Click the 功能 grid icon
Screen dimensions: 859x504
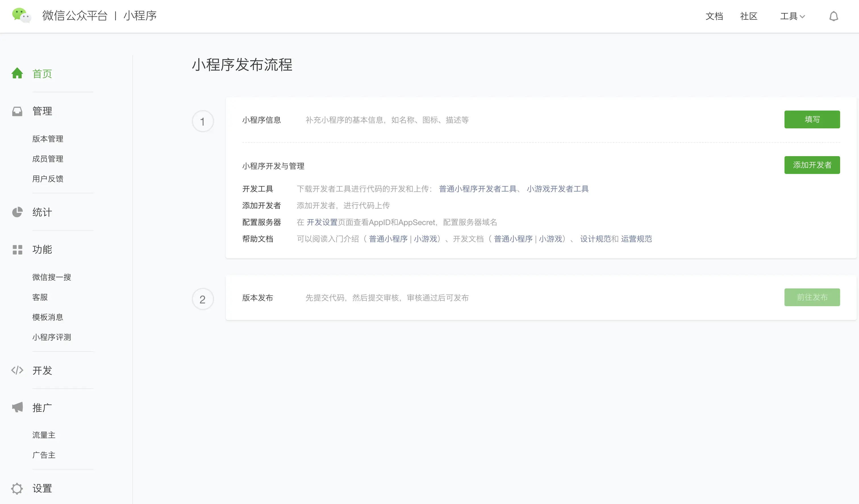[x=17, y=249]
